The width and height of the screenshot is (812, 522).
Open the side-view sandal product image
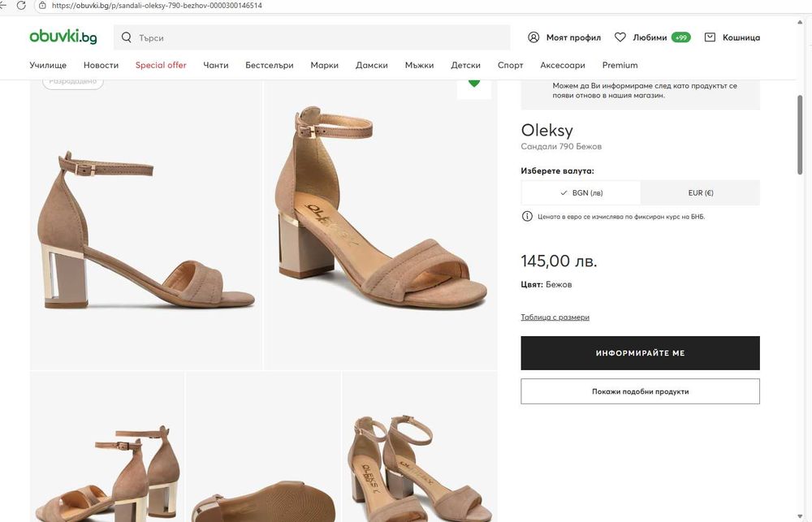[146, 231]
